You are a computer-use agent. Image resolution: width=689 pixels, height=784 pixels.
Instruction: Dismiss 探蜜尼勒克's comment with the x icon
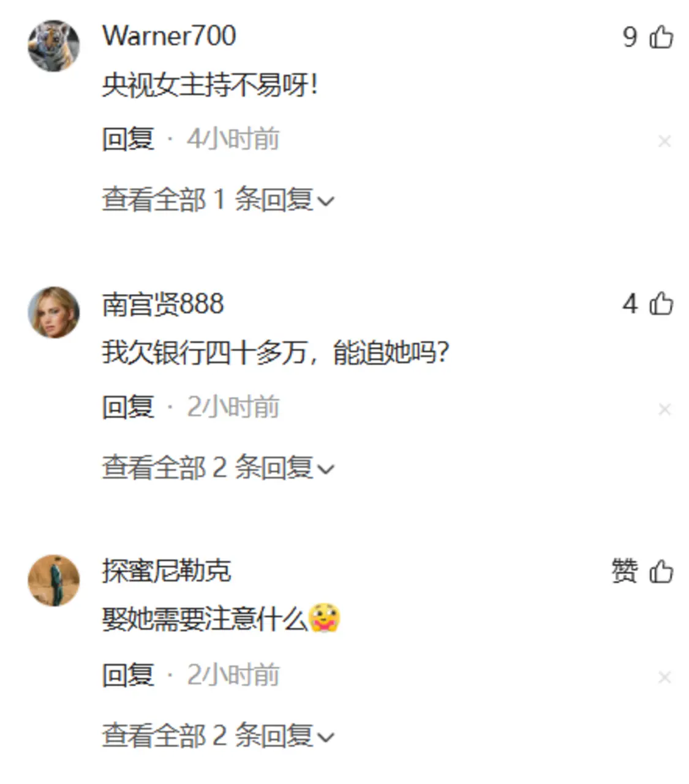pos(665,677)
